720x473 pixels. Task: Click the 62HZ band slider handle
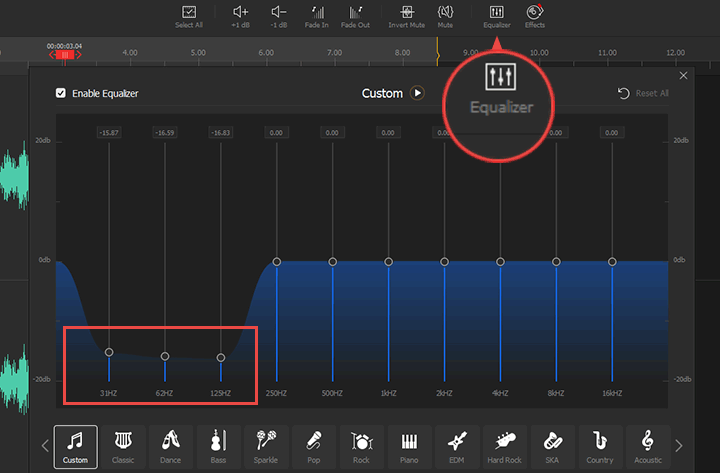tap(165, 356)
